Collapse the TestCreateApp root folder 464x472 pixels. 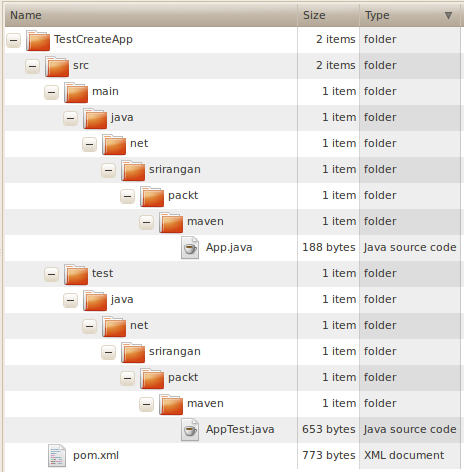[13, 40]
